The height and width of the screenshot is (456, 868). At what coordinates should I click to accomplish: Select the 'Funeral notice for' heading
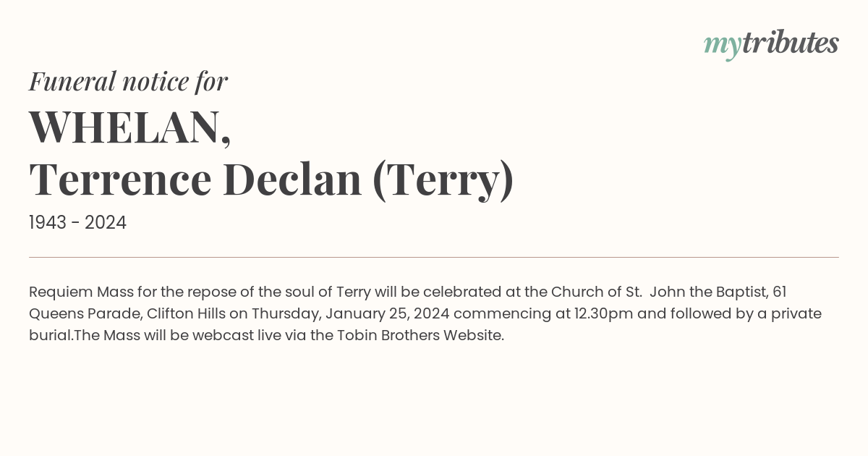click(x=128, y=82)
